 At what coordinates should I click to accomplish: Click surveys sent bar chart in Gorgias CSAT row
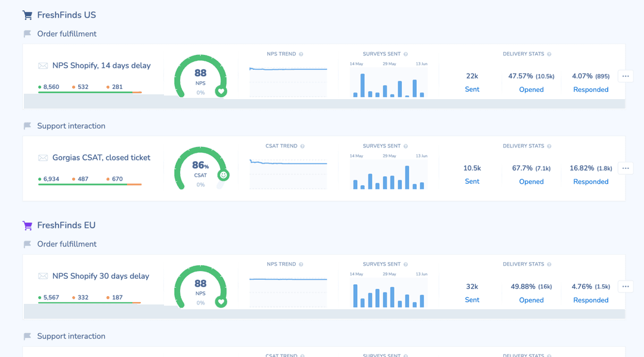(389, 174)
